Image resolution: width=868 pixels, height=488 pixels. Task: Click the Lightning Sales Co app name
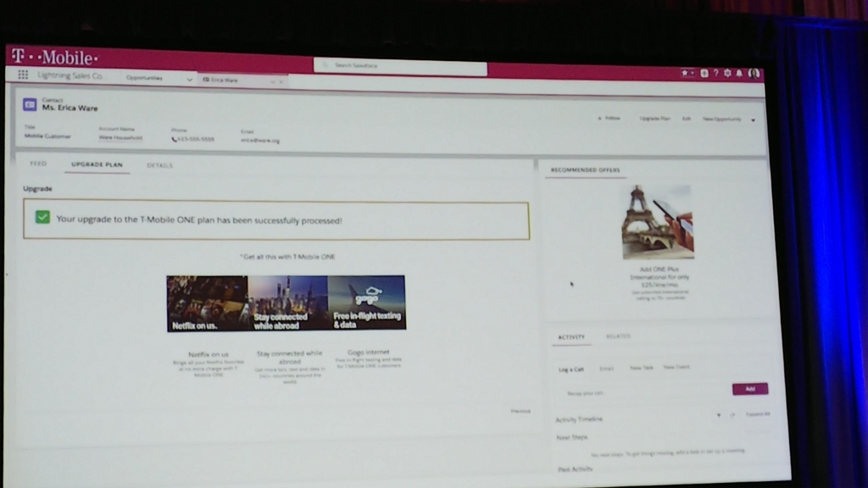point(70,75)
